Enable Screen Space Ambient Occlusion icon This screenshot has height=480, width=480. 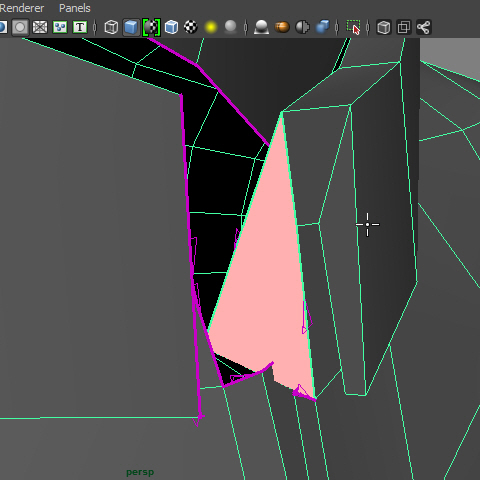[x=262, y=27]
